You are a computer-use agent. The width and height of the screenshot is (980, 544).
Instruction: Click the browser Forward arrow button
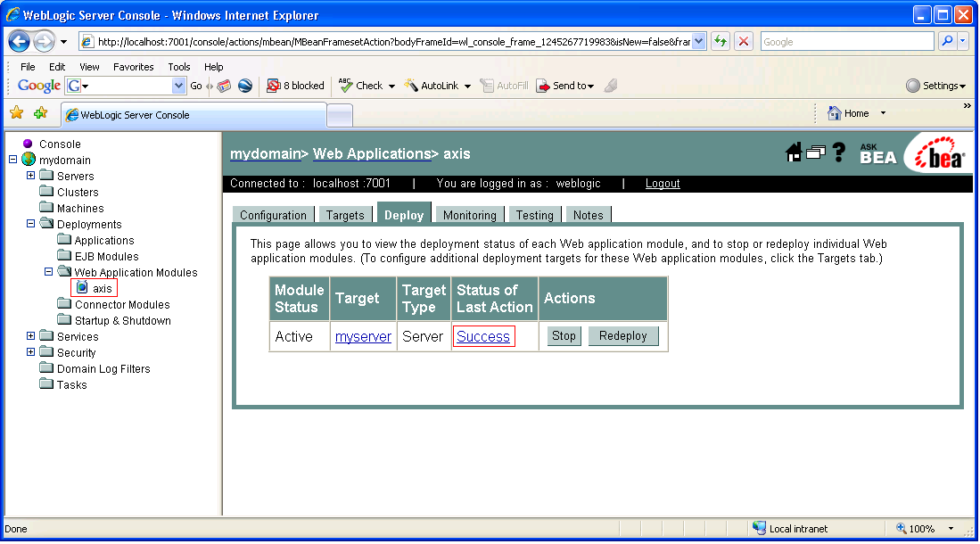click(x=44, y=42)
